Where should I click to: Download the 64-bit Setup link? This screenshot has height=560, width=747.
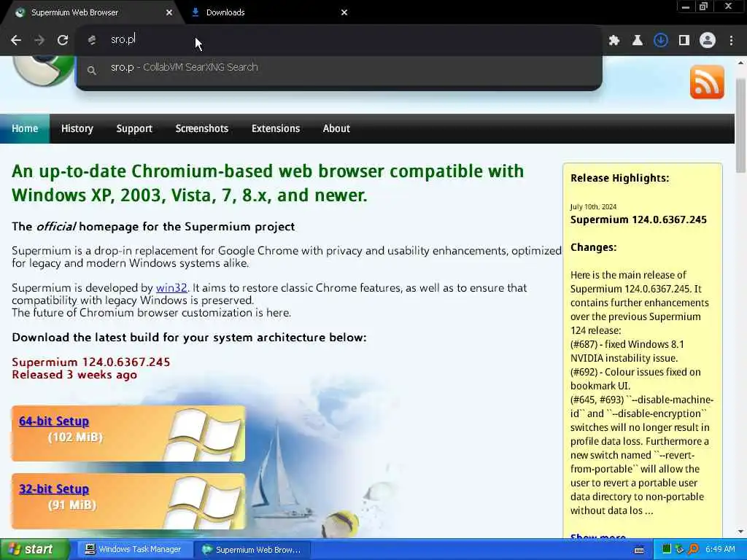[54, 421]
